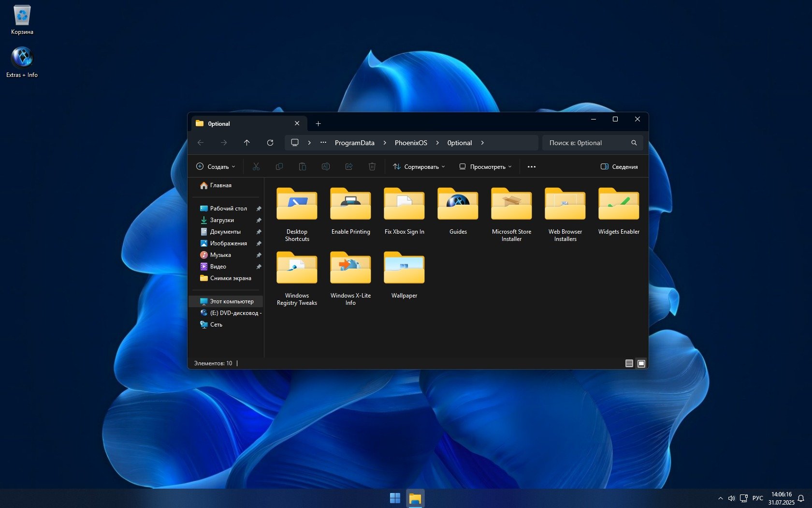Screen dimensions: 812x508
Task: Toggle the Details pane (Сведения)
Action: click(x=619, y=167)
